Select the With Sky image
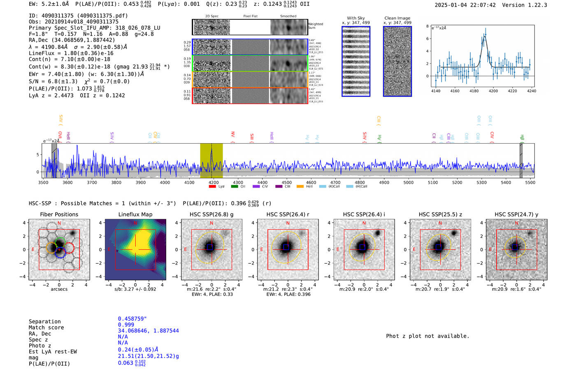 pos(356,61)
